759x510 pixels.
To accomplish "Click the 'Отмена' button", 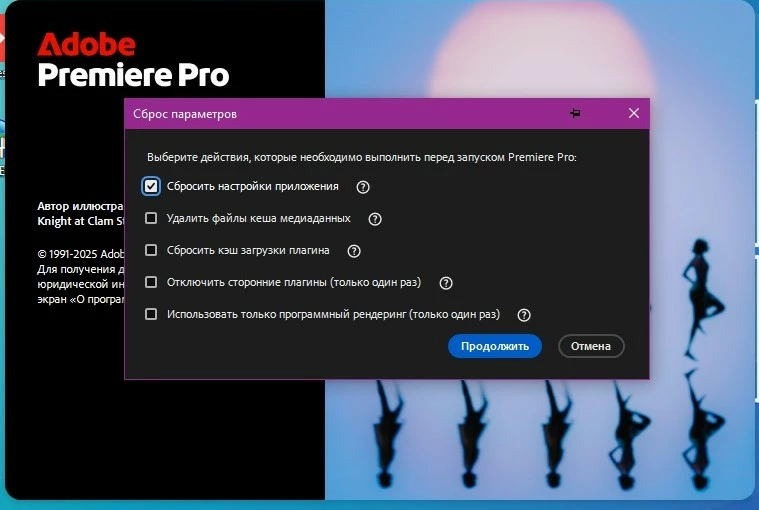I will [591, 346].
